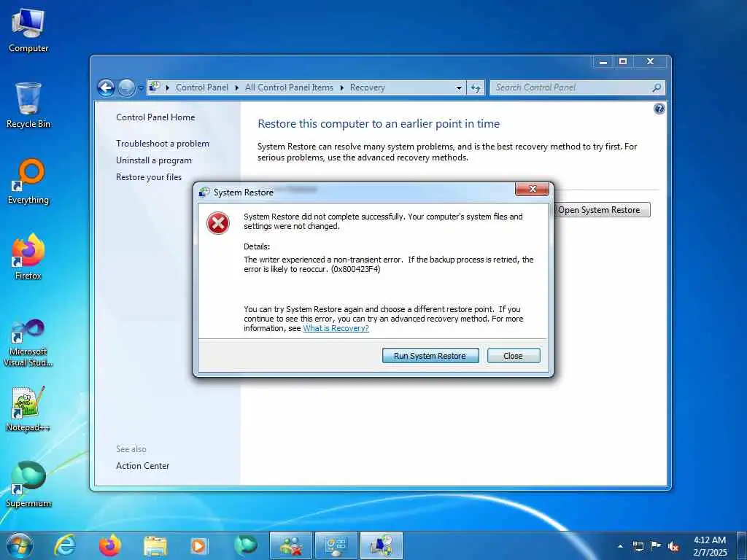Viewport: 747px width, 560px height.
Task: Open Windows Explorer from the taskbar
Action: pyautogui.click(x=155, y=545)
